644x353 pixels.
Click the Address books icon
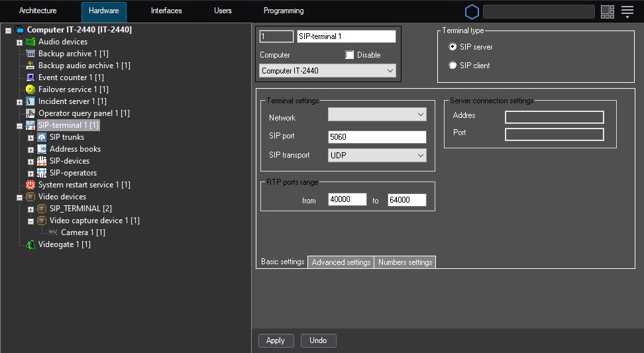(x=42, y=149)
